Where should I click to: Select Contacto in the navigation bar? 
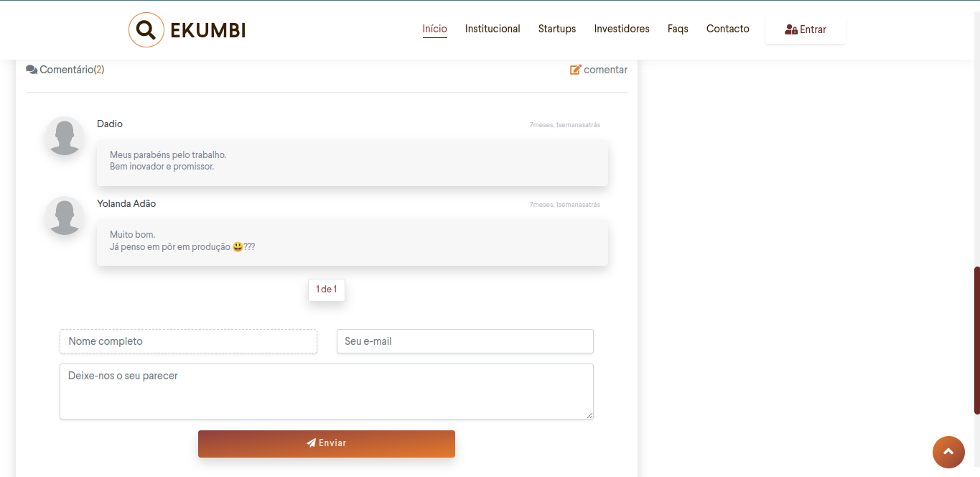727,29
